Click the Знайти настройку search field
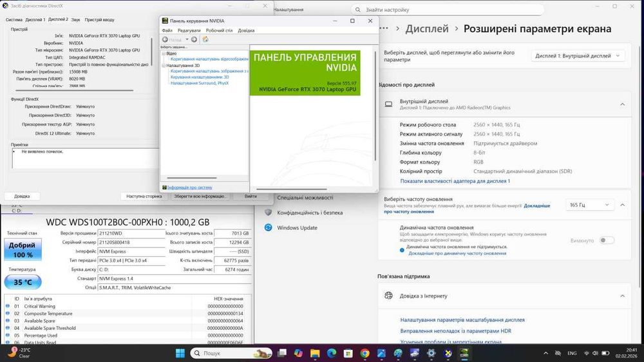 click(x=448, y=10)
